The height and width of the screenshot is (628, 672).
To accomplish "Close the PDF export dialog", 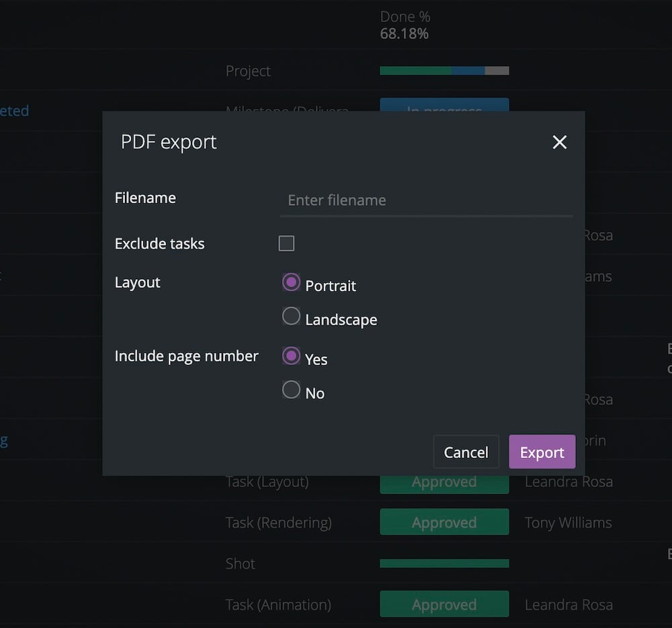I will click(x=559, y=142).
